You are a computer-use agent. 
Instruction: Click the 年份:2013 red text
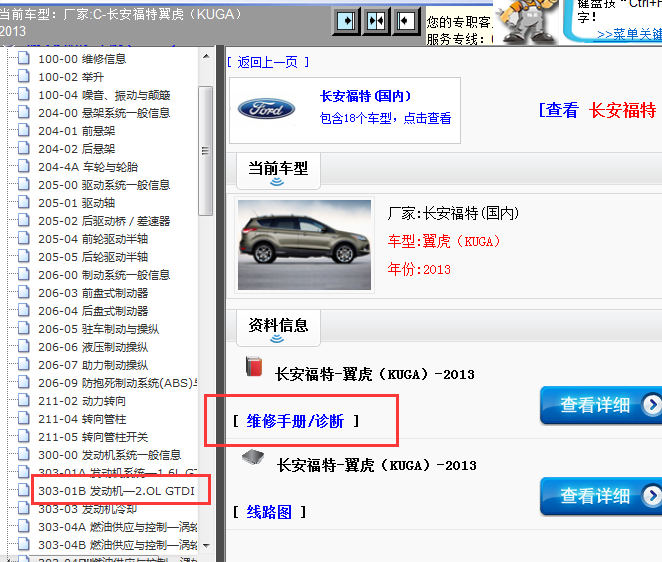[x=419, y=269]
